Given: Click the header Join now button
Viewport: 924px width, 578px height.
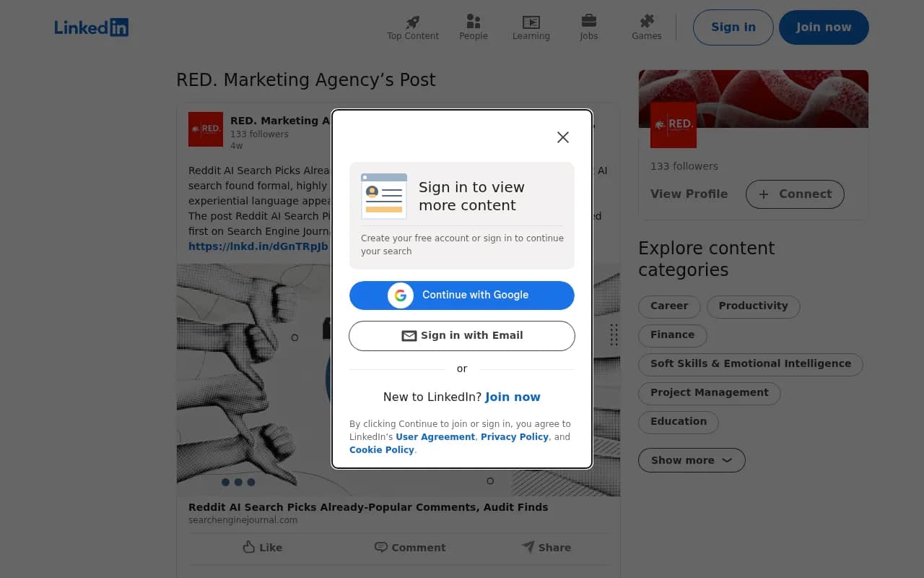Looking at the screenshot, I should (x=824, y=27).
